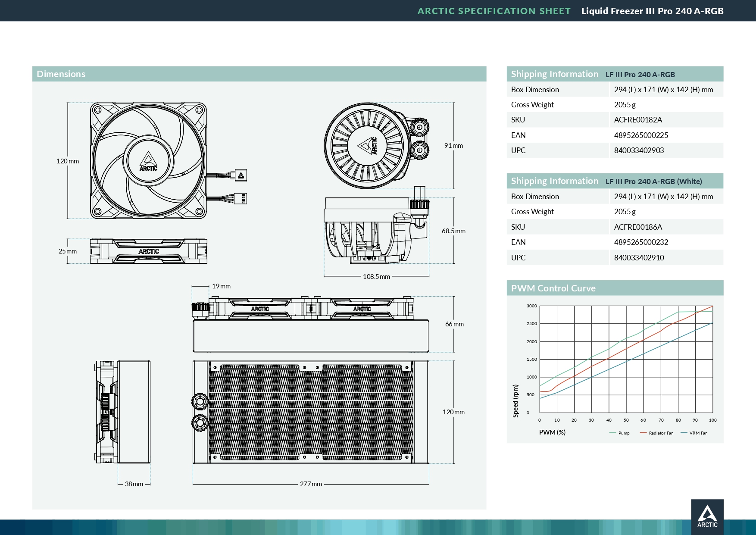Click the LF III Pro 240 A-RGB (White) heading

pos(653,181)
